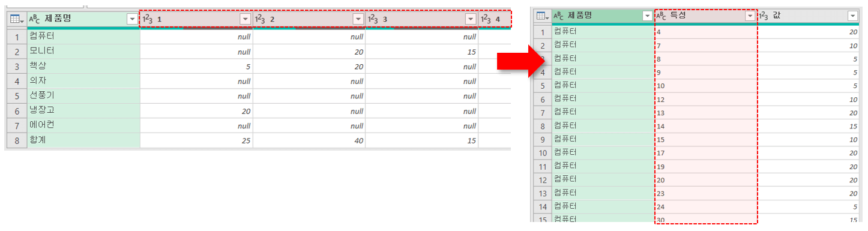Click the 123 data type icon of column 4
This screenshot has height=231, width=868.
pos(486,19)
